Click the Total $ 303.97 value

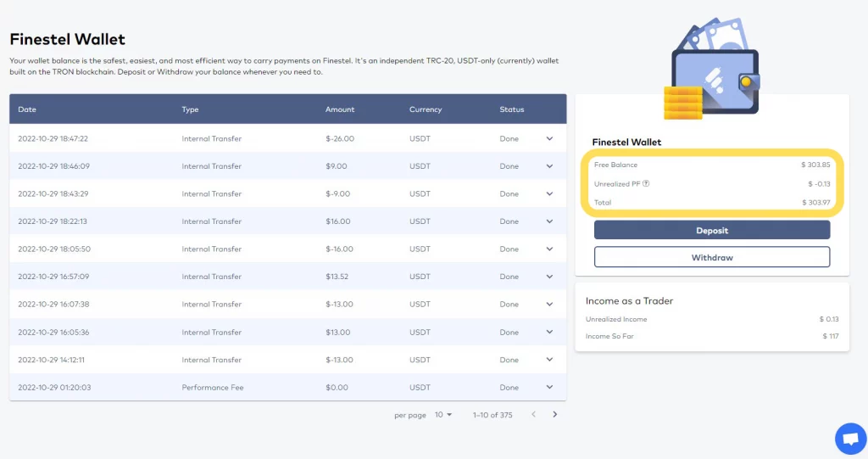click(x=816, y=202)
